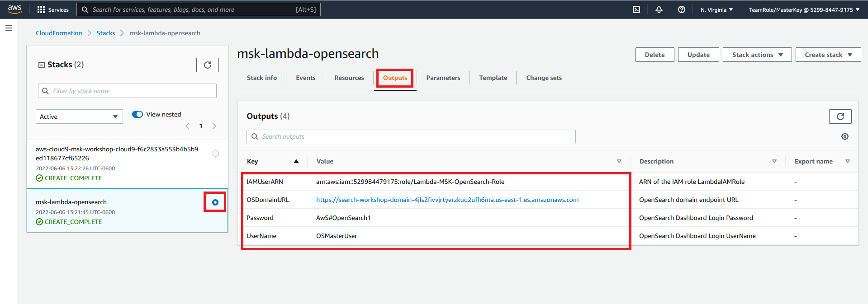Click the stacks page number 1

pyautogui.click(x=201, y=126)
